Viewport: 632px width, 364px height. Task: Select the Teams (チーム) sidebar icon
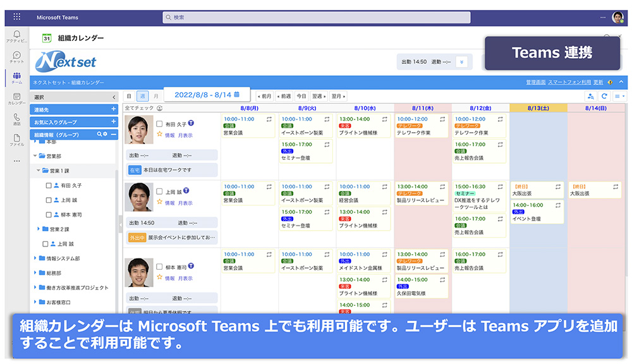[16, 75]
